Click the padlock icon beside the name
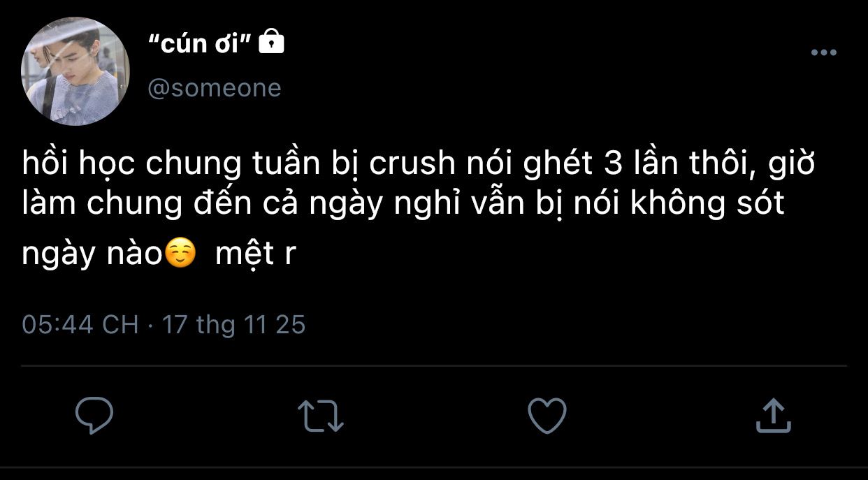The image size is (868, 480). [271, 43]
